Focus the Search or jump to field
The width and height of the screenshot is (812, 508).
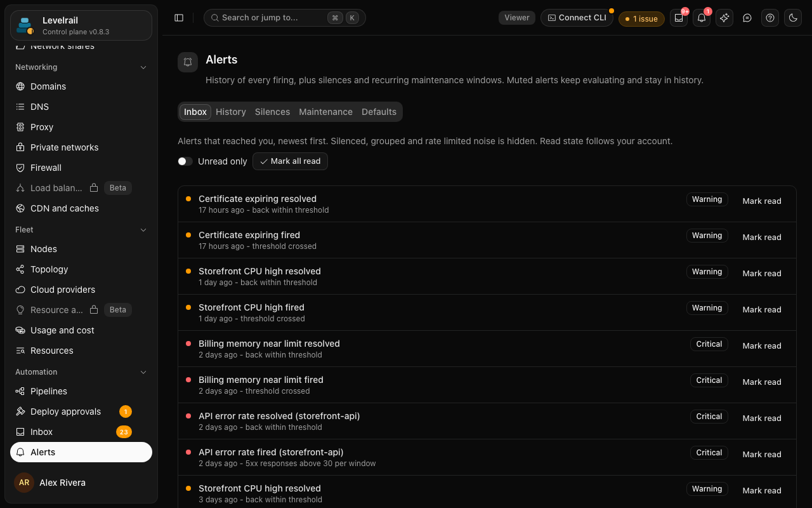tap(285, 18)
